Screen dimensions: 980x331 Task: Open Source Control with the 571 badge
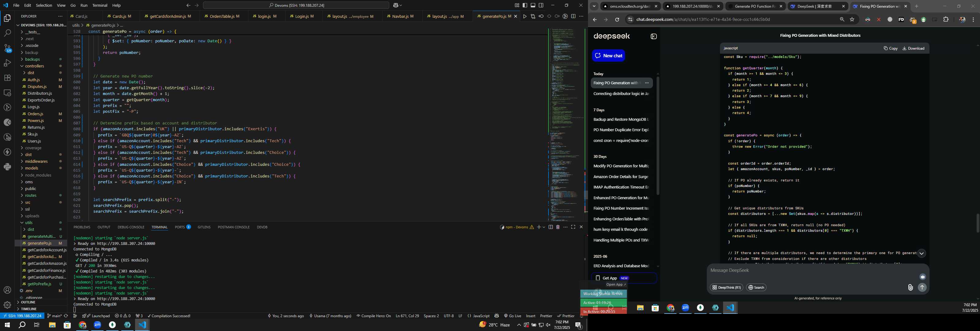(x=7, y=48)
